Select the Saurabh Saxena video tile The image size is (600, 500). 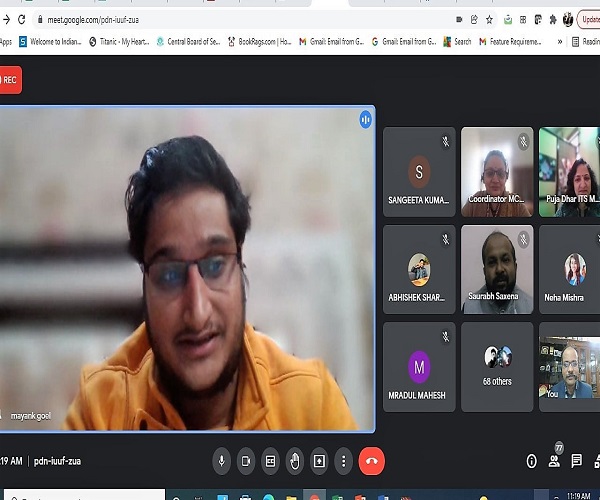click(x=497, y=269)
